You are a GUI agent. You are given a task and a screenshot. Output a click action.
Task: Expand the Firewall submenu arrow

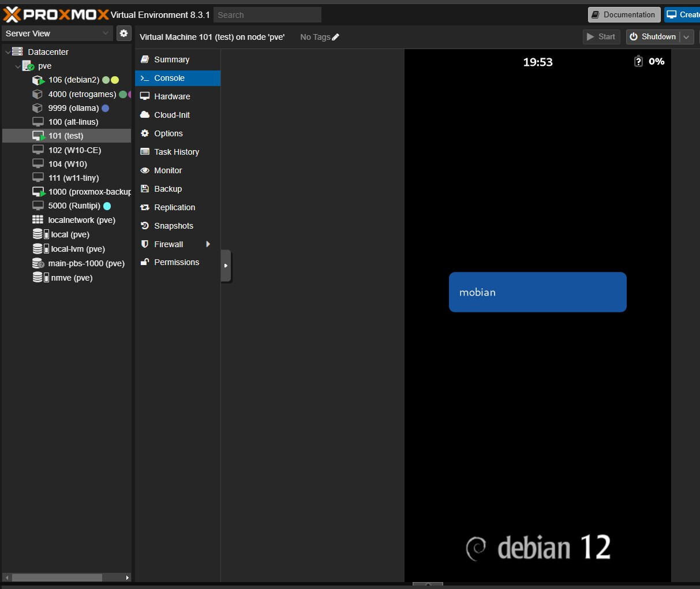(208, 244)
